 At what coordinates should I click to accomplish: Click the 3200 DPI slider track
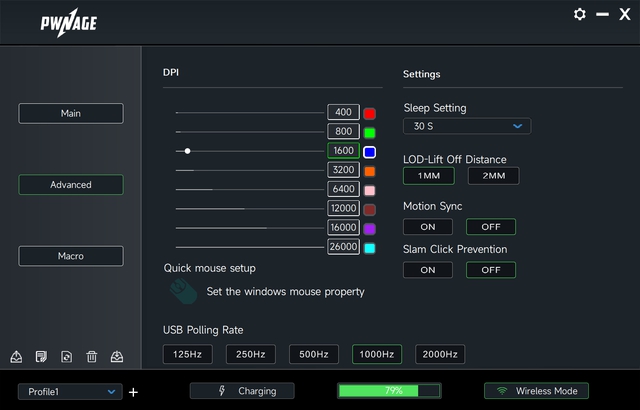(250, 170)
